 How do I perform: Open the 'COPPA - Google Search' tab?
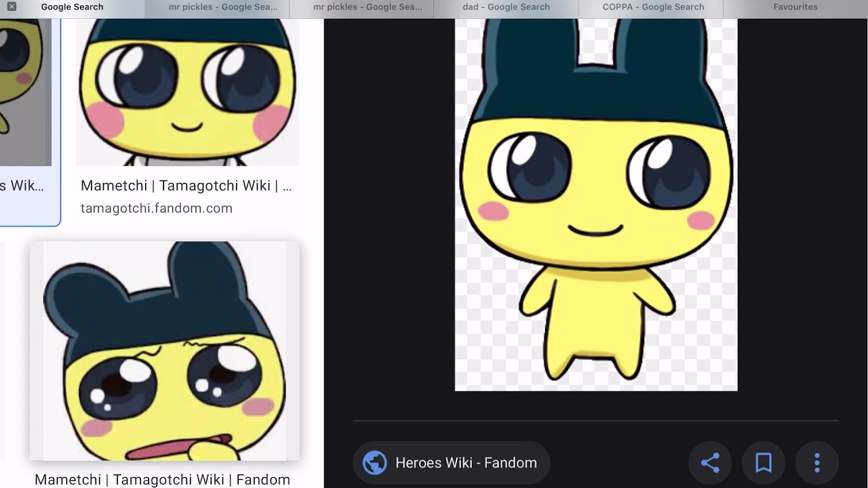(653, 8)
